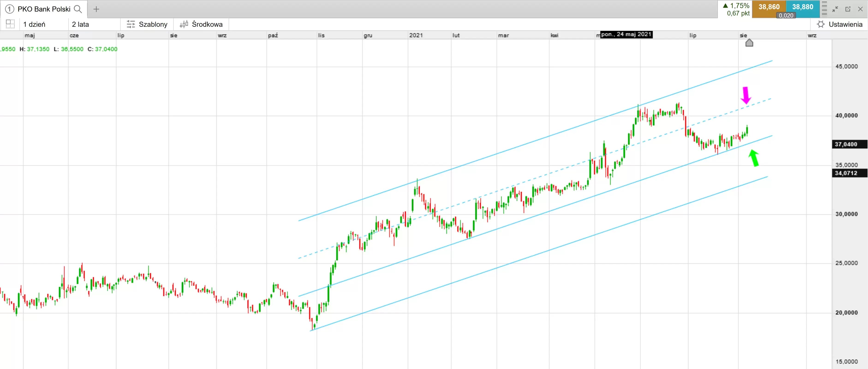
Task: Click the shrink window arrows icon
Action: tap(835, 9)
